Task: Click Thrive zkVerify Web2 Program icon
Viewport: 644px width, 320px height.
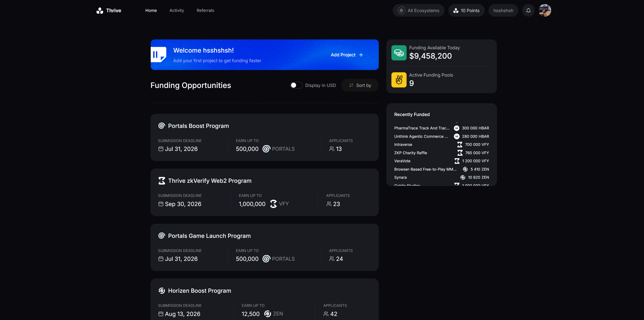Action: (162, 181)
